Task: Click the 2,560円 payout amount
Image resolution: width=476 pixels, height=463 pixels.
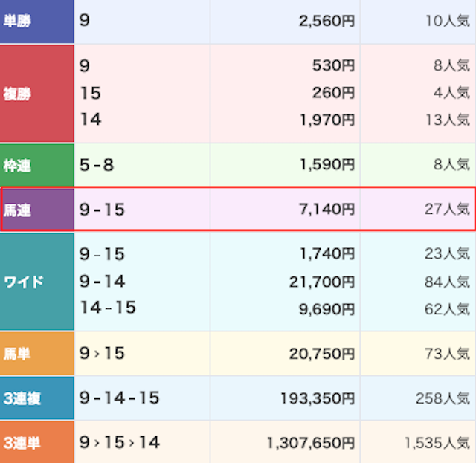Action: (x=327, y=21)
